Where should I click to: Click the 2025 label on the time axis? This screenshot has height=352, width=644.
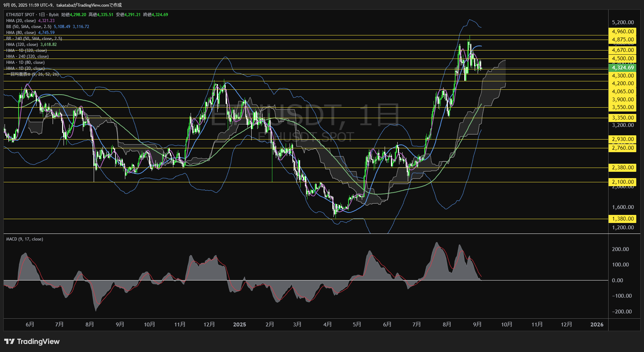coord(240,325)
